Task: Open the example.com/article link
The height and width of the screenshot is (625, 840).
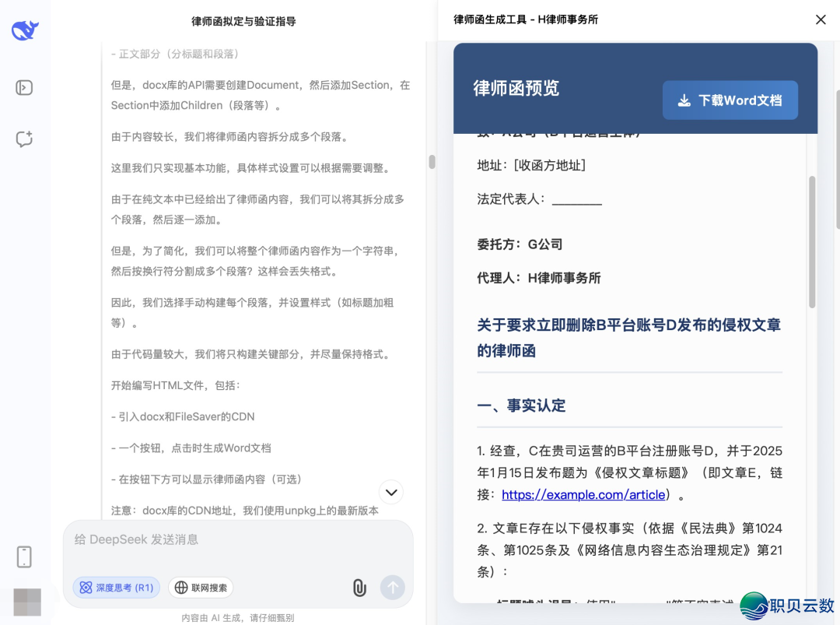Action: coord(583,495)
